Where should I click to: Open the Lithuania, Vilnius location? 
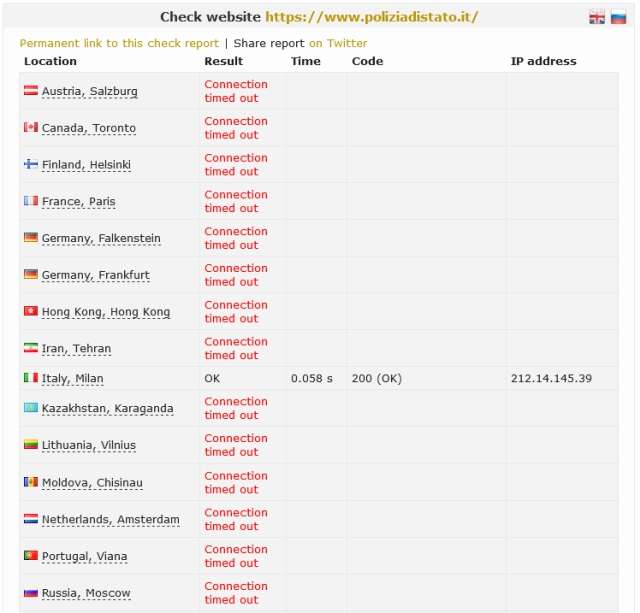pyautogui.click(x=88, y=445)
